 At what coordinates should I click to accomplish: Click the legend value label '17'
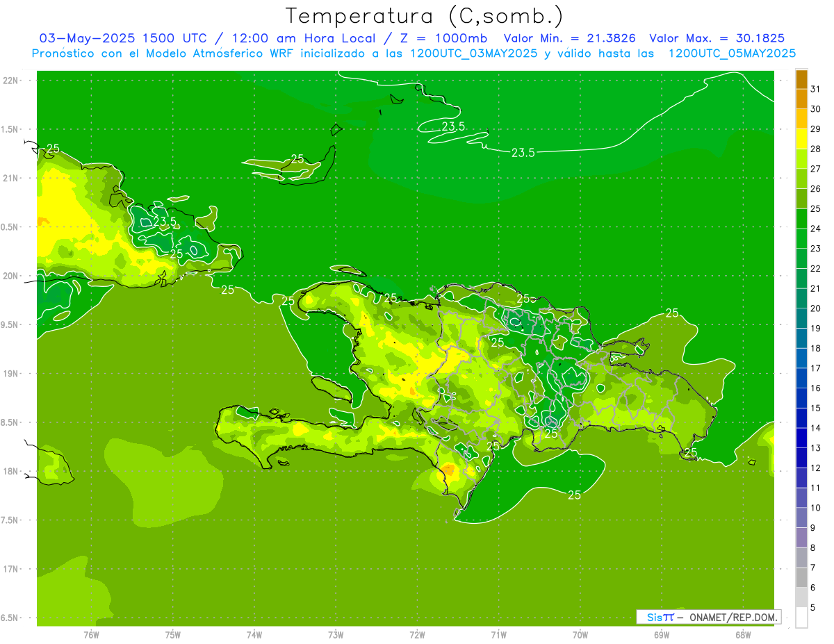[x=816, y=368]
